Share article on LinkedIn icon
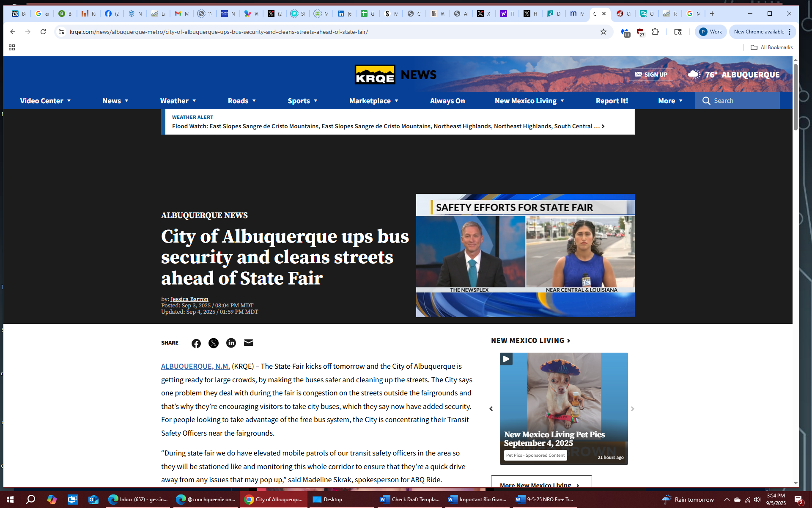 [231, 343]
